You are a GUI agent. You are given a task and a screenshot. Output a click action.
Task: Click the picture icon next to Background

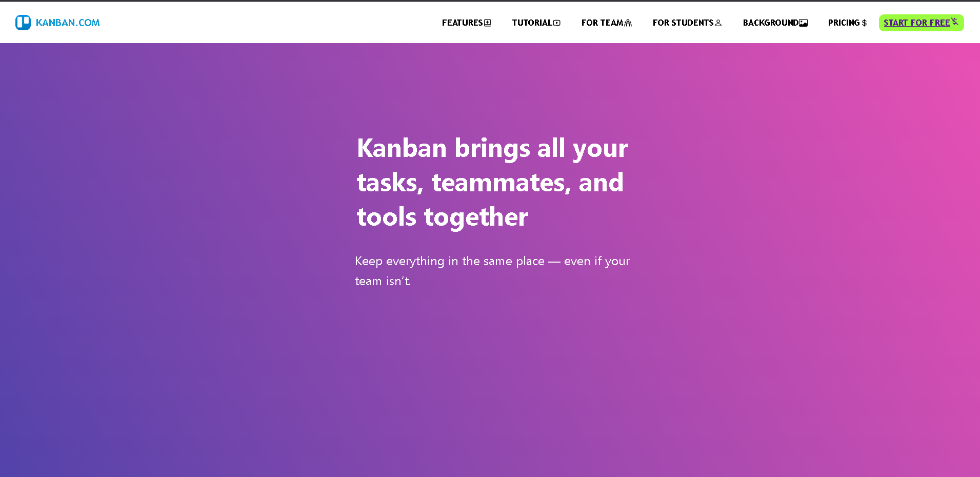point(804,23)
